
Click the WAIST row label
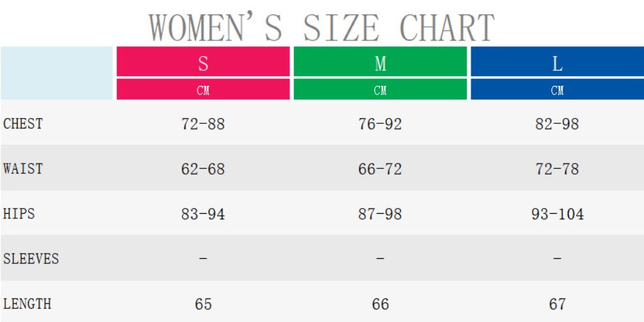(x=23, y=169)
